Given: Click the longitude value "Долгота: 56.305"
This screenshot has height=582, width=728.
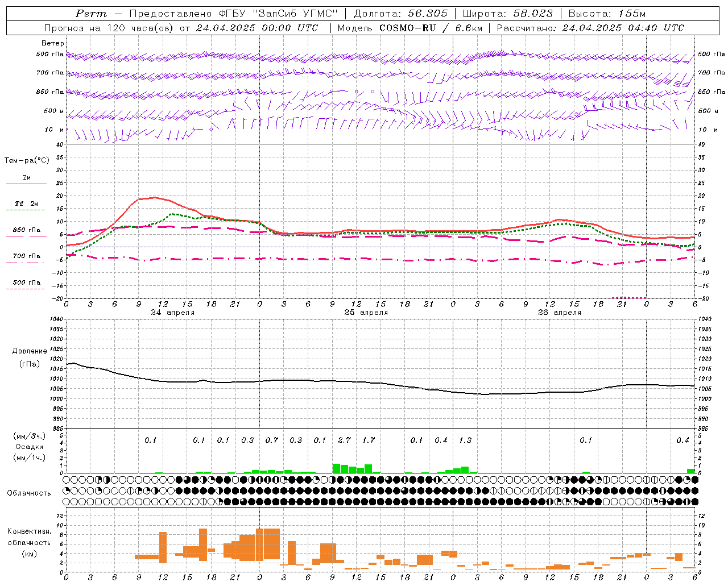Looking at the screenshot, I should (401, 14).
